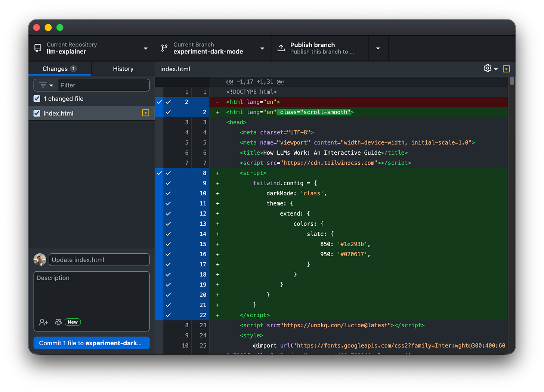Image resolution: width=544 pixels, height=392 pixels.
Task: Click the repository book icon in the toolbar
Action: pyautogui.click(x=37, y=48)
